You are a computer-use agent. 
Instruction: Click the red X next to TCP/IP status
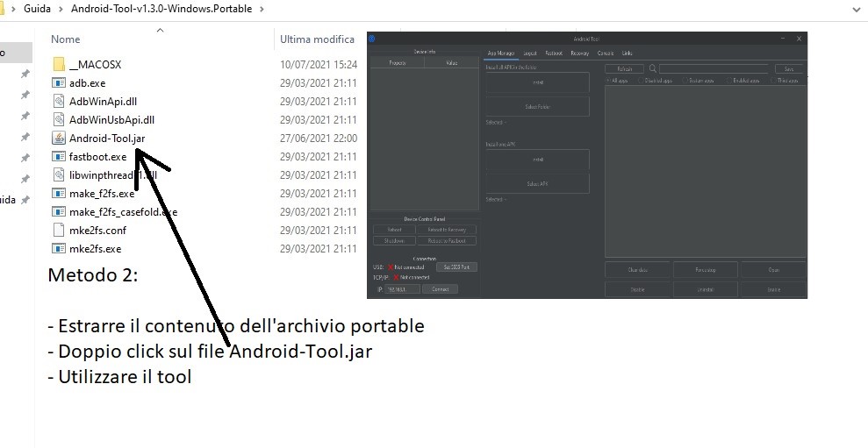coord(396,277)
